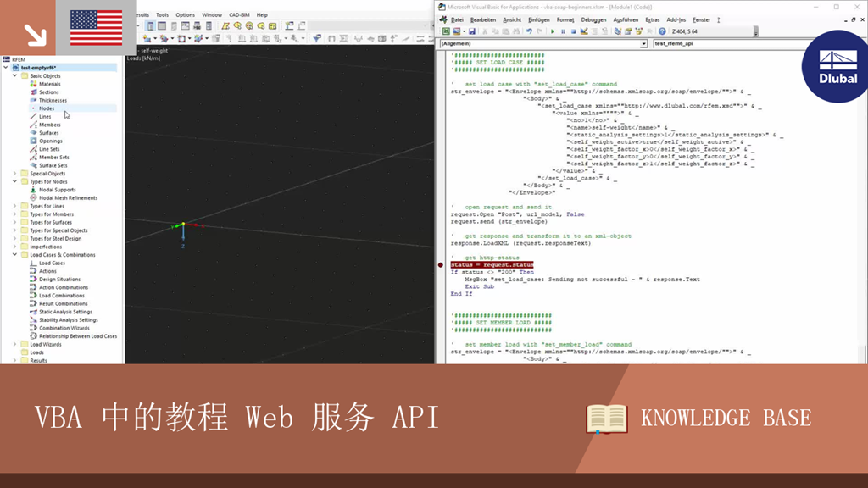Click the yellow parallelogram icon in RFEM toolbar
The width and height of the screenshot is (868, 488).
click(225, 26)
